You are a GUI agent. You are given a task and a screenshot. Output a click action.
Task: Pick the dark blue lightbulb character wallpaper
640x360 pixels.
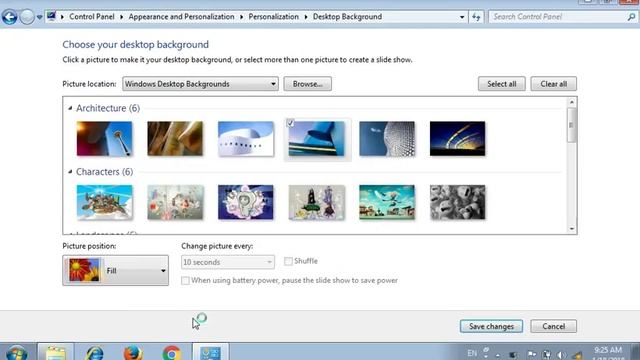pos(246,202)
